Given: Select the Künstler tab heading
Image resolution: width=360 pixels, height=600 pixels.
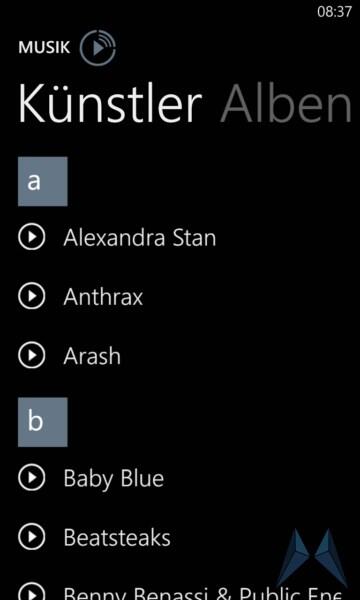Looking at the screenshot, I should coord(110,104).
